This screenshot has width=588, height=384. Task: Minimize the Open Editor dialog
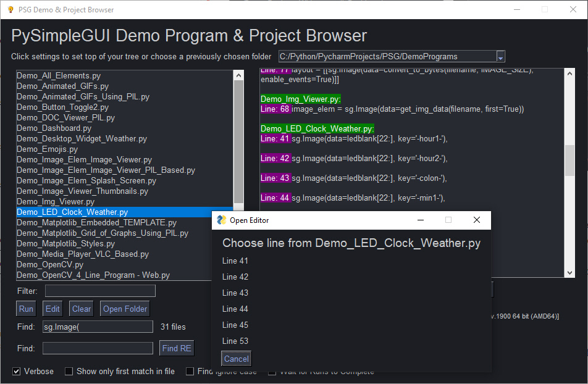click(x=421, y=220)
